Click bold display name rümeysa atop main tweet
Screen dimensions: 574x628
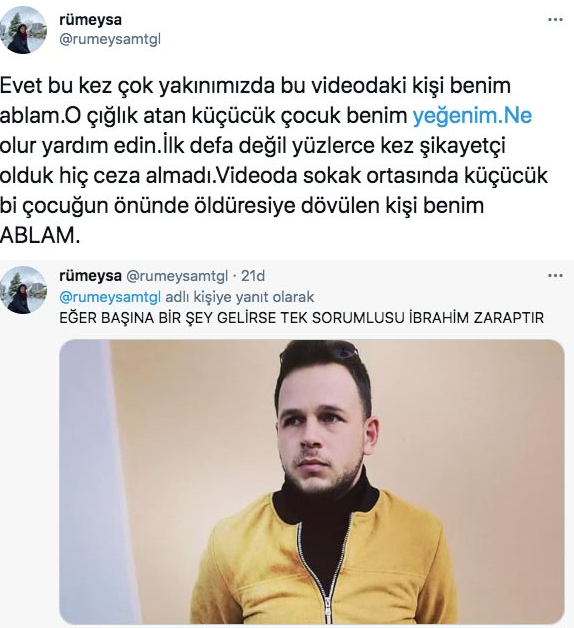(x=90, y=20)
